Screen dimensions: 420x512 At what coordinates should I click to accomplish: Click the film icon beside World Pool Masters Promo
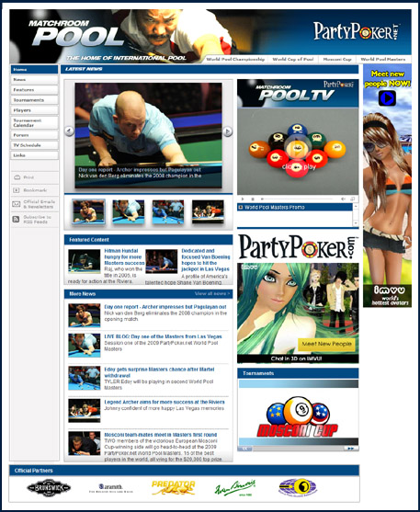(241, 207)
